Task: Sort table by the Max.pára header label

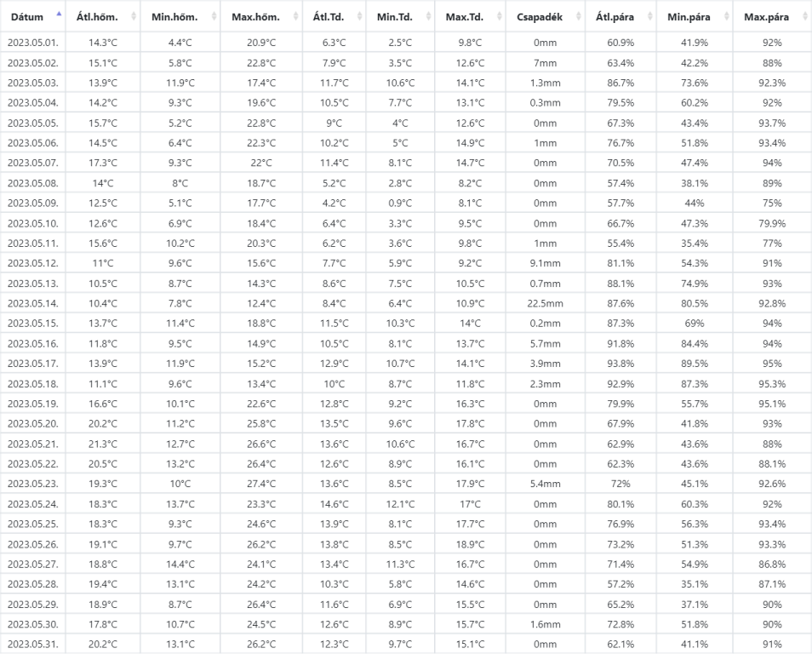Action: (x=766, y=17)
